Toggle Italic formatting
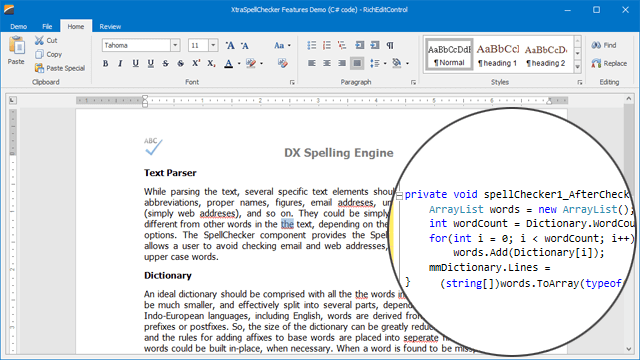This screenshot has width=640, height=360. point(120,63)
